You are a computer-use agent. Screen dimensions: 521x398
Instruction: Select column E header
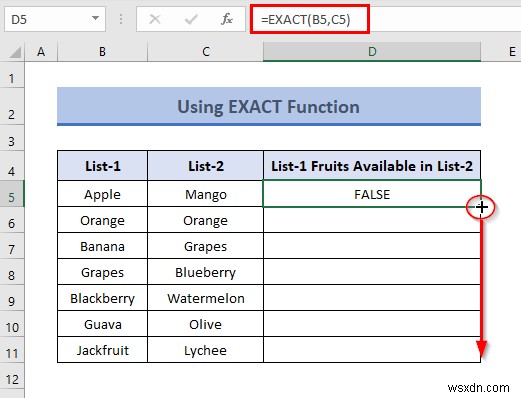[x=501, y=52]
